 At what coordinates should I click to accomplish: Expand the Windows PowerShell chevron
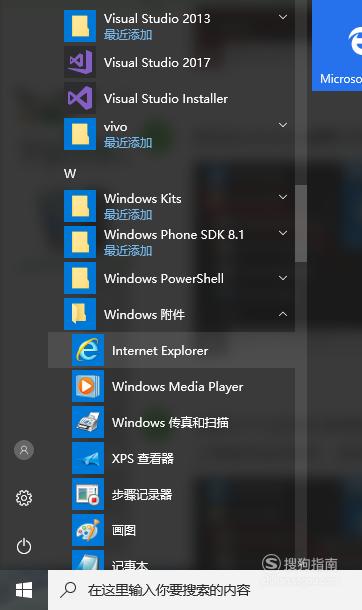click(x=283, y=278)
